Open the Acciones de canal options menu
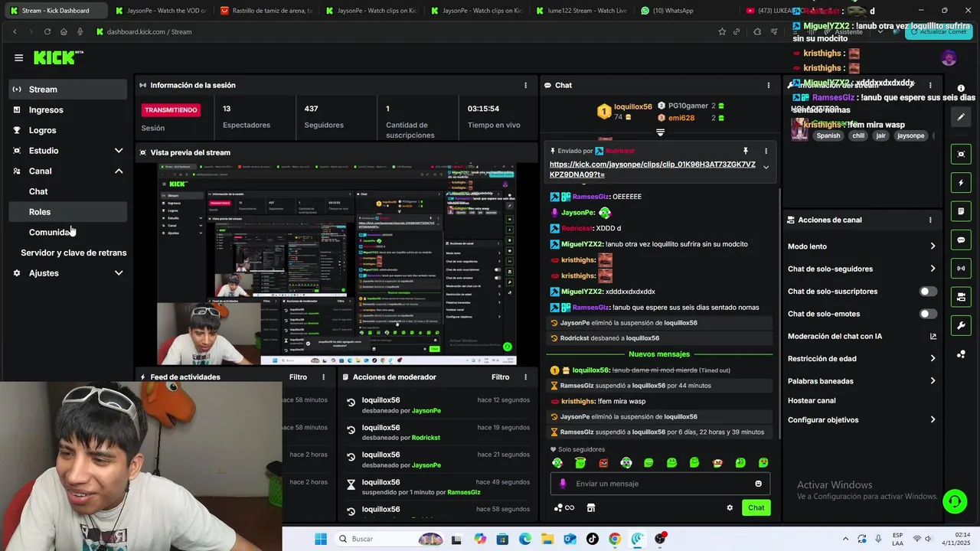The width and height of the screenshot is (980, 551). [x=930, y=220]
